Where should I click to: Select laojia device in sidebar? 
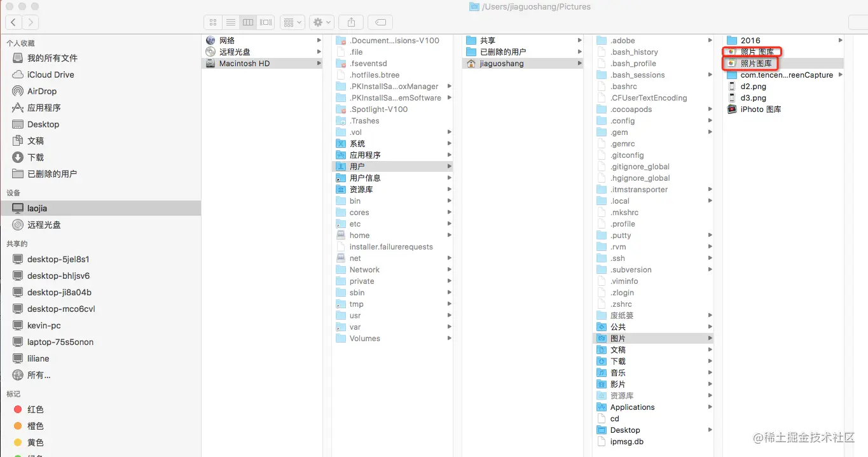[x=100, y=208]
